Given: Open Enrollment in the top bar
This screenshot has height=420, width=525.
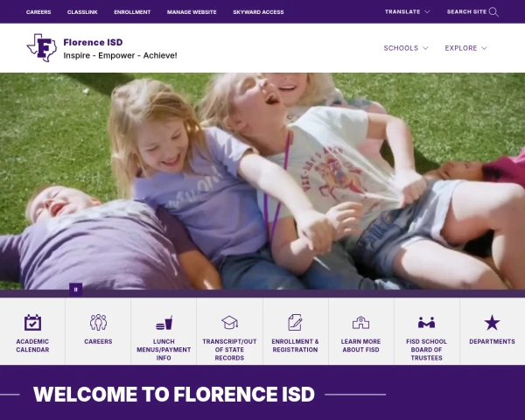Looking at the screenshot, I should click(132, 12).
